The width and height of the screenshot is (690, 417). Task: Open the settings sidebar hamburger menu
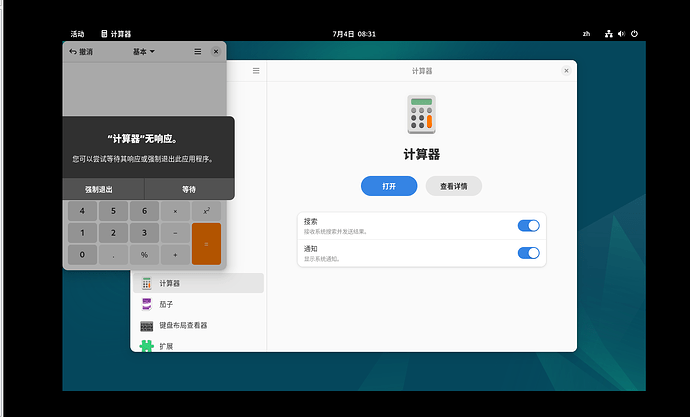coord(256,71)
